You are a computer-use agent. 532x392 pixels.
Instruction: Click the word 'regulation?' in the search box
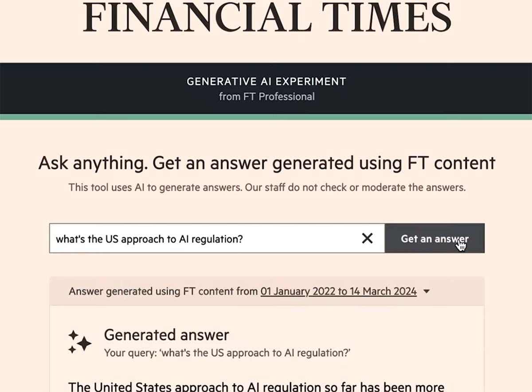(x=218, y=239)
